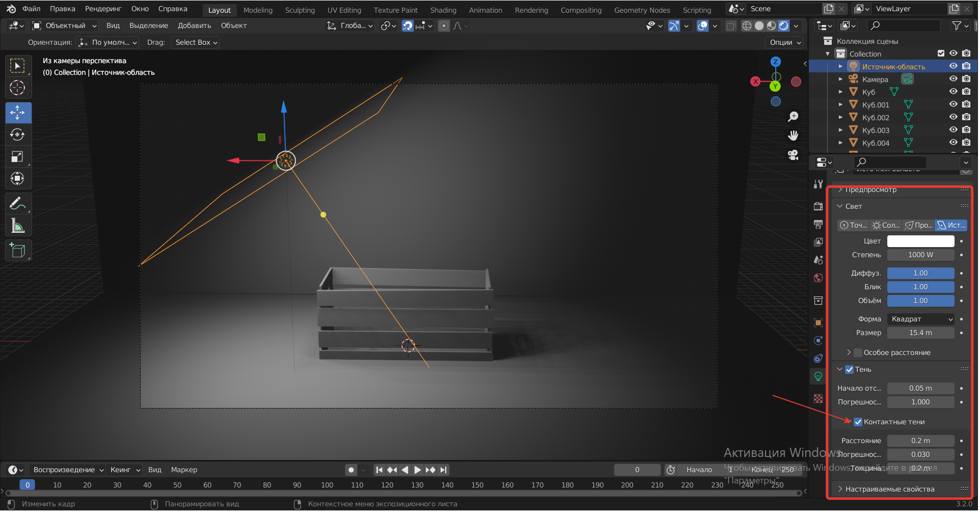980x514 pixels.
Task: Open the Файл menu
Action: point(32,9)
